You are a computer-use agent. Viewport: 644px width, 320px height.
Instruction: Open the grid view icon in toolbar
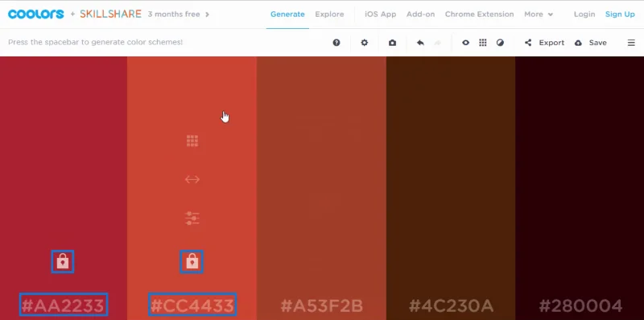(482, 43)
